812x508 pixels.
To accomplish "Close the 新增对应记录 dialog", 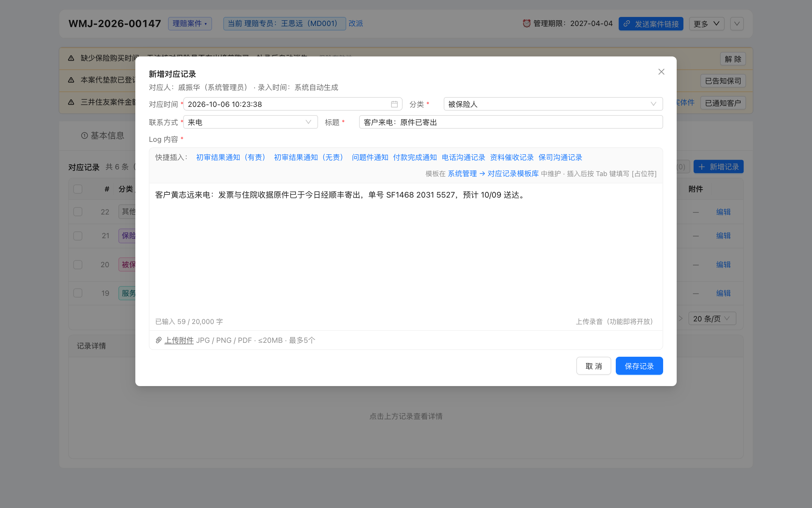I will click(661, 72).
